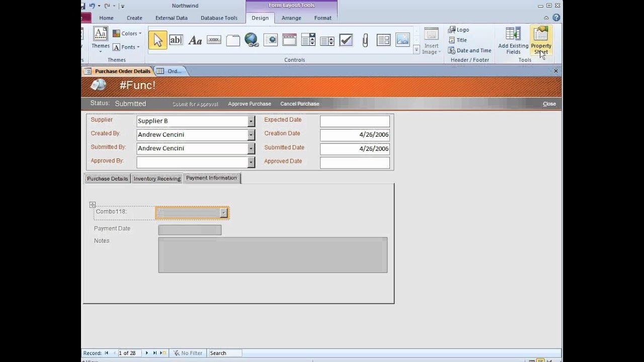
Task: Add a Logo to the header
Action: [x=458, y=30]
